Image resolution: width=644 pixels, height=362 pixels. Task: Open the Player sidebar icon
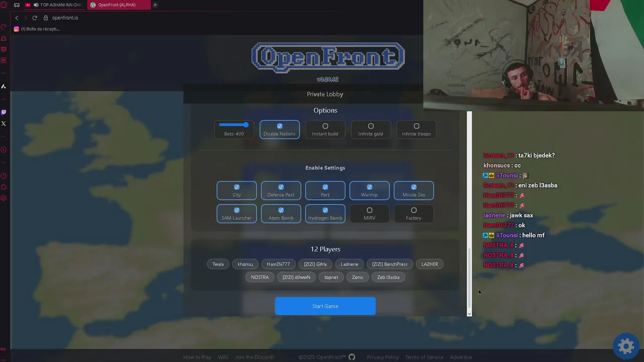tap(4, 150)
